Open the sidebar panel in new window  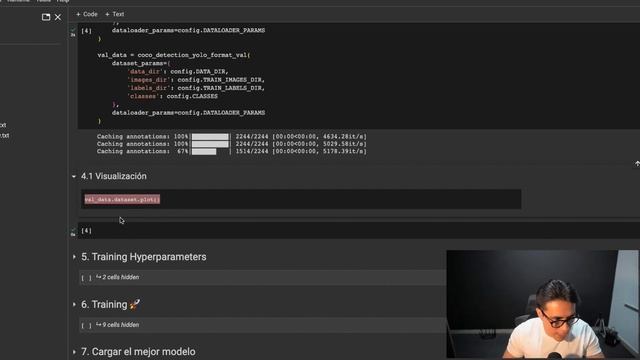click(46, 17)
